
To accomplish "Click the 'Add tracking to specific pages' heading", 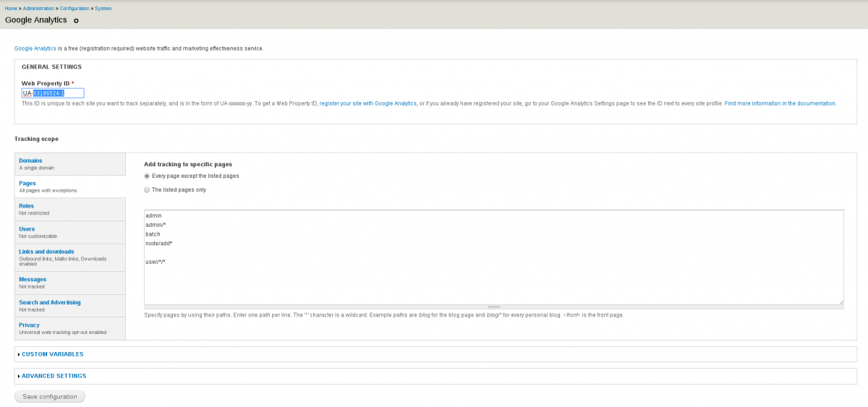I will [188, 164].
